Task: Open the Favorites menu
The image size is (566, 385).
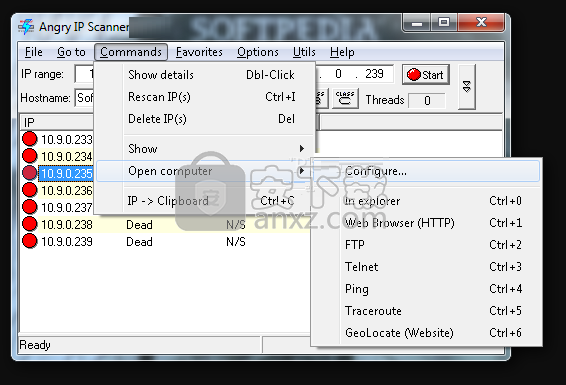Action: coord(199,52)
